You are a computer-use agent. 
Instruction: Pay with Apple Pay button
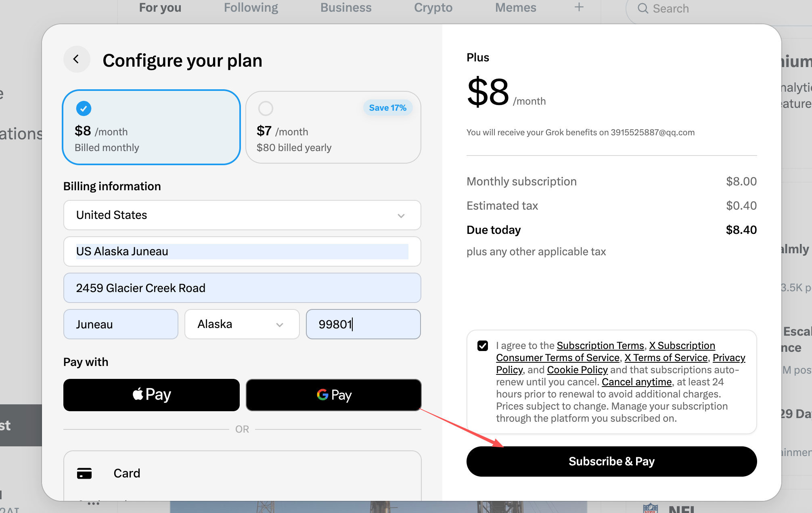pyautogui.click(x=151, y=395)
